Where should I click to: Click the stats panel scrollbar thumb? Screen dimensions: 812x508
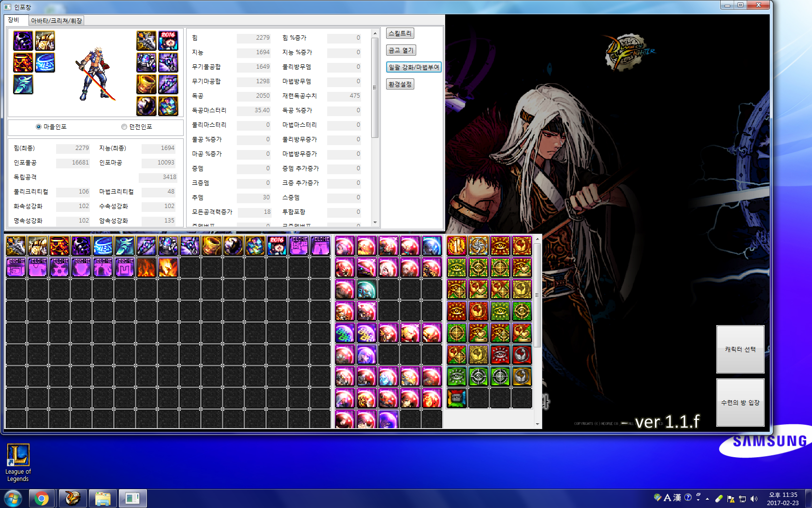click(x=375, y=88)
